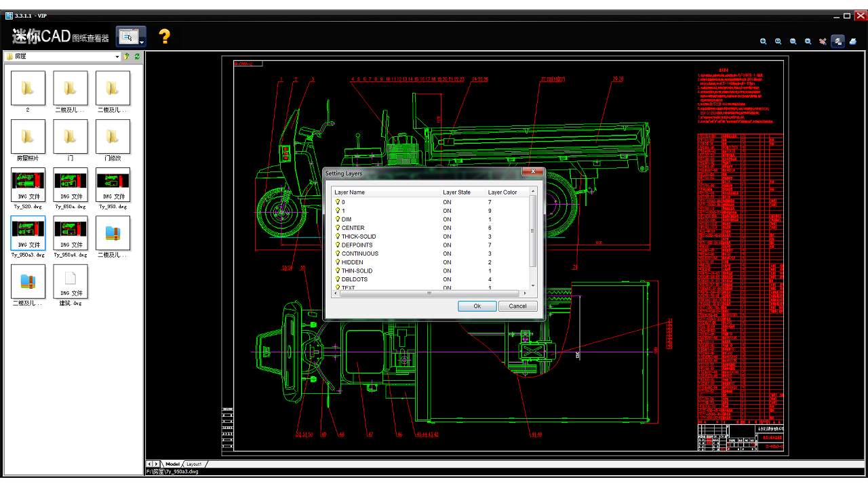The image size is (868, 488).
Task: Click the leftmost zoom magnifier icon
Action: click(763, 41)
